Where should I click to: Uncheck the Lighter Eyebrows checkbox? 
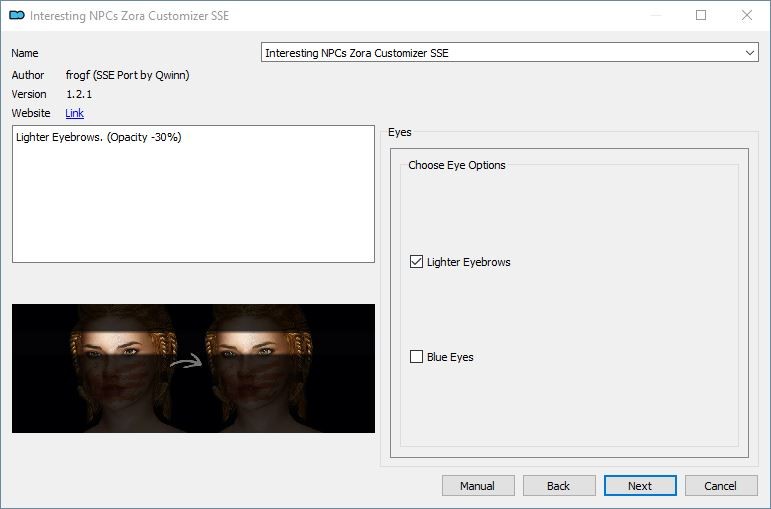tap(416, 262)
